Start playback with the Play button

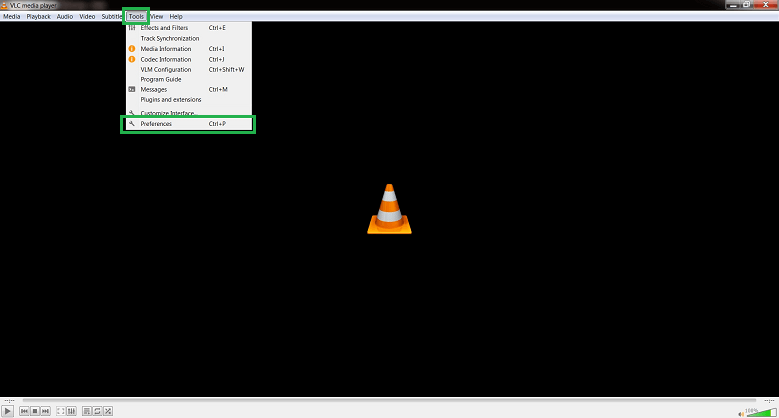[x=7, y=411]
